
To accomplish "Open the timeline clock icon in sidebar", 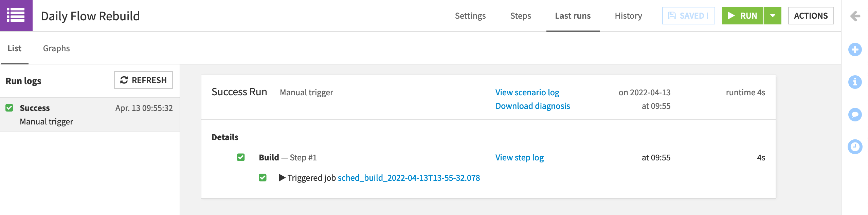I will 855,147.
